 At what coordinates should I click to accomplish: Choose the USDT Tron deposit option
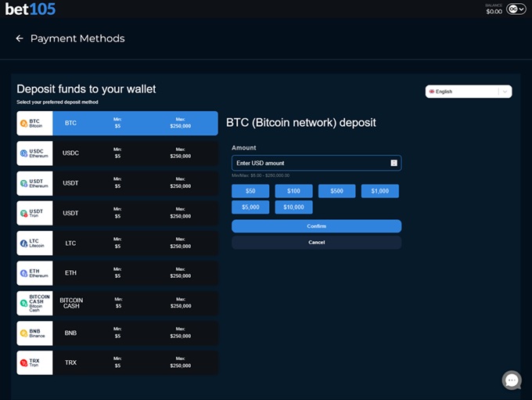(117, 213)
